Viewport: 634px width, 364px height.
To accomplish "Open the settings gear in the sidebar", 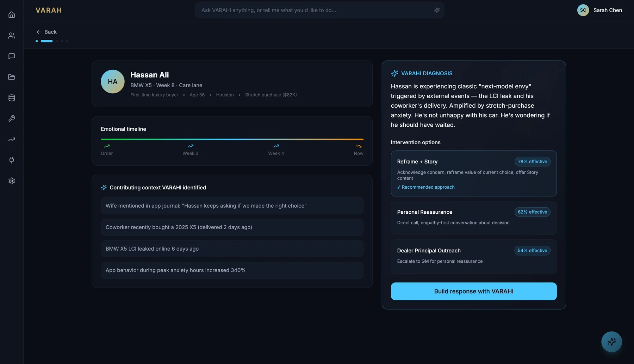I will tap(12, 181).
